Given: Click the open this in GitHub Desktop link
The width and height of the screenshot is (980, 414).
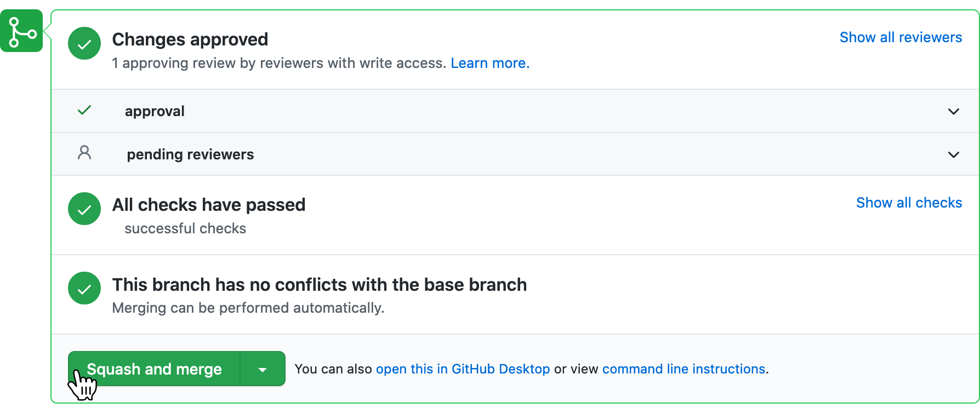Looking at the screenshot, I should coord(463,369).
